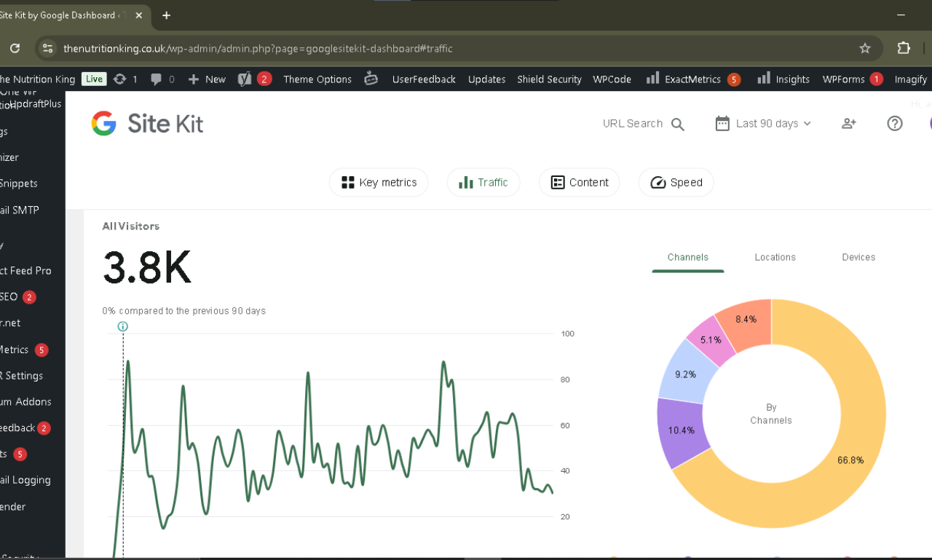Click the robot icon in admin bar

coord(371,79)
